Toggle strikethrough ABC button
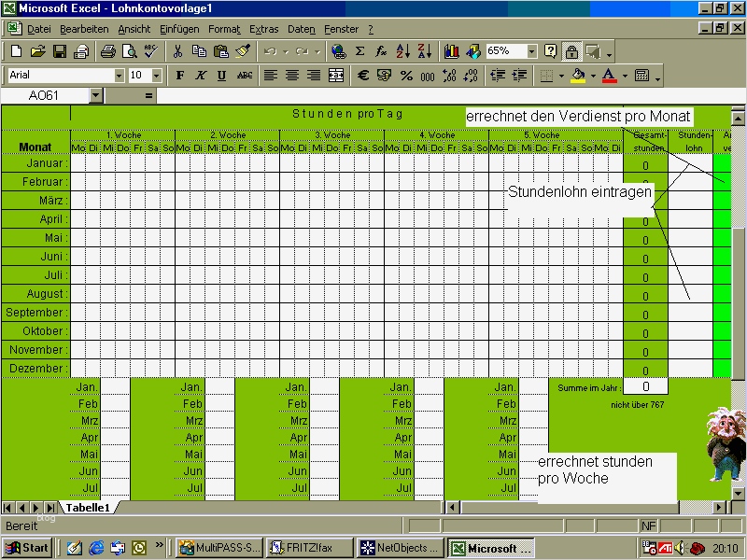Viewport: 747px width, 560px height. (245, 76)
